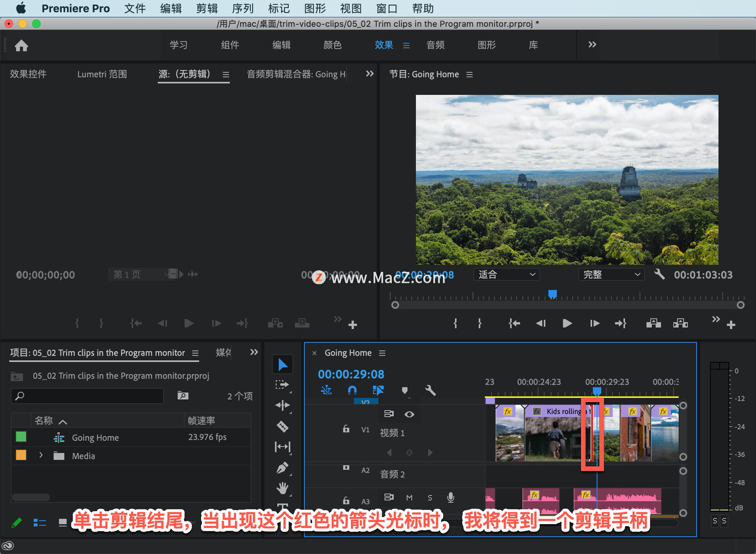
Task: Toggle timeline snap magnet
Action: click(x=352, y=390)
